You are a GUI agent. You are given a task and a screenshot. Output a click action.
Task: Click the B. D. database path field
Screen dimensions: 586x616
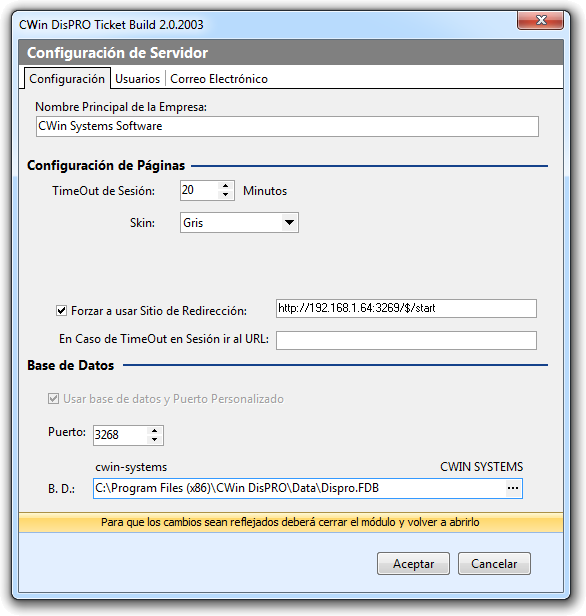(x=299, y=488)
